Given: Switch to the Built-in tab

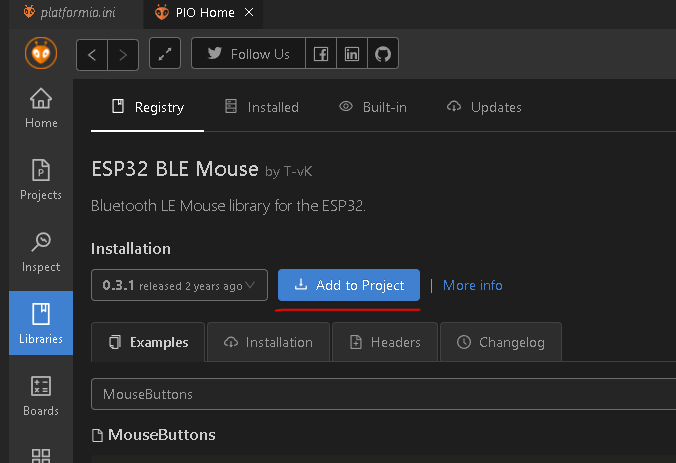Looking at the screenshot, I should 373,107.
